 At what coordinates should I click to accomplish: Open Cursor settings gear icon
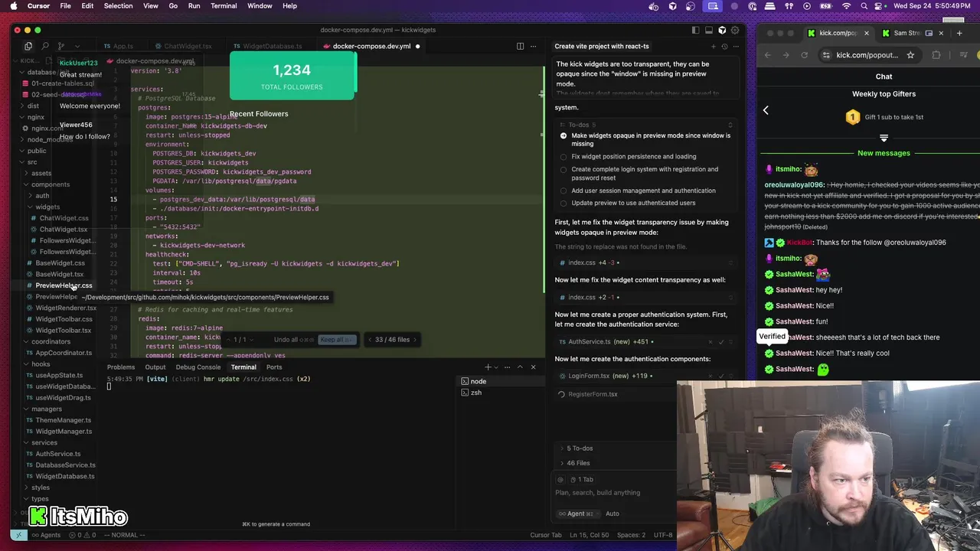tap(736, 30)
